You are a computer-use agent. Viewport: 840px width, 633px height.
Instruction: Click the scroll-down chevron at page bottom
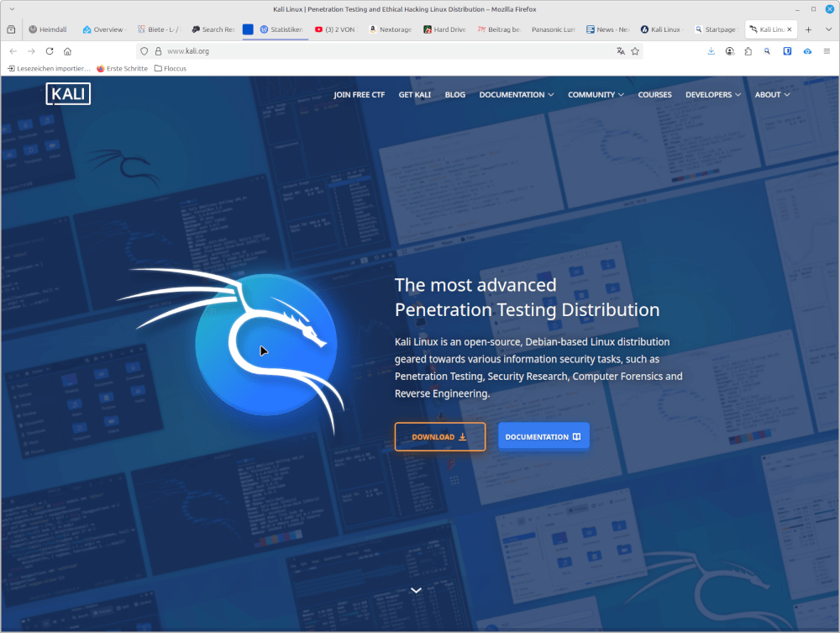(x=416, y=590)
